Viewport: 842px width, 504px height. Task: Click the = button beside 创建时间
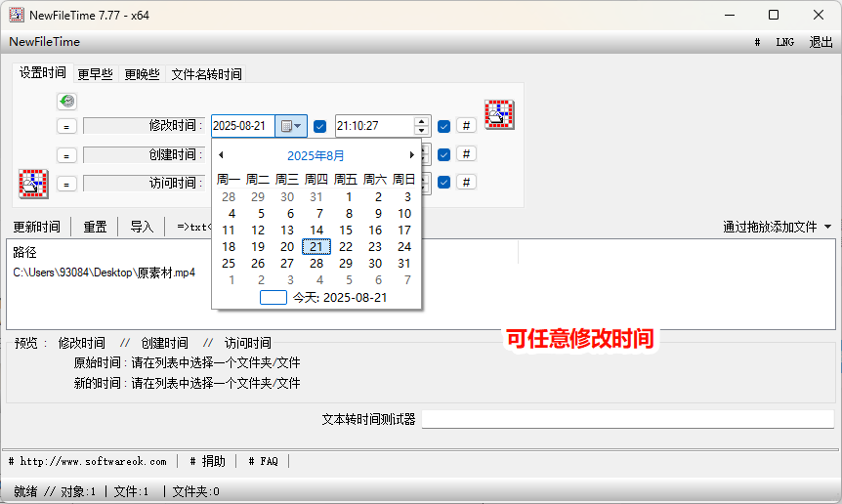pos(66,155)
